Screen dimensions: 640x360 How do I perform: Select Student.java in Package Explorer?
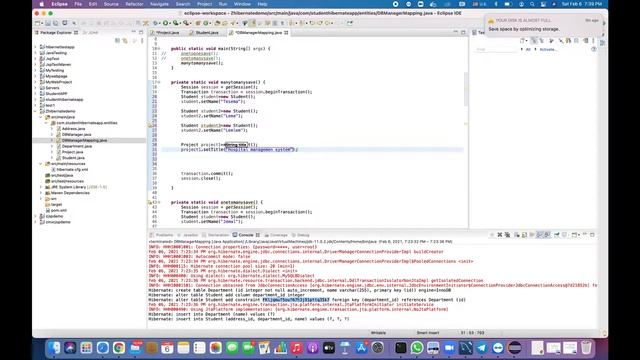tap(73, 158)
